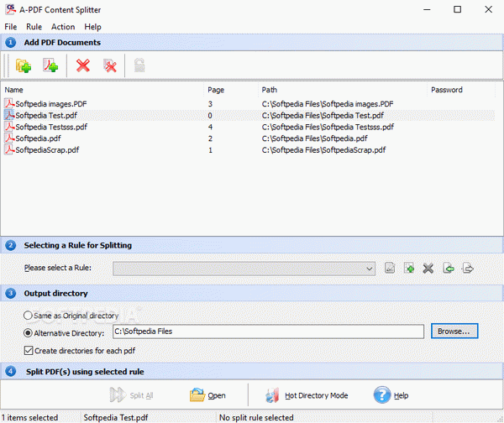Click the Export rule icon
The image size is (504, 423).
pyautogui.click(x=468, y=268)
